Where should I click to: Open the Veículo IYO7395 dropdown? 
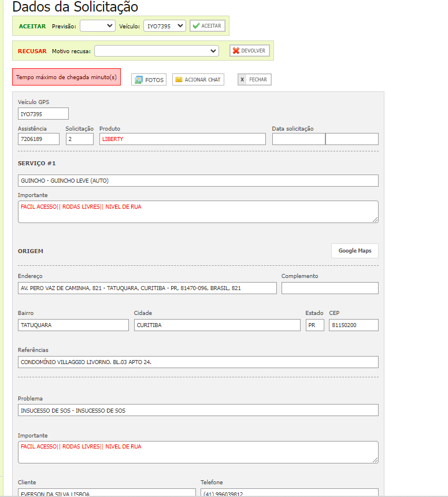coord(164,26)
